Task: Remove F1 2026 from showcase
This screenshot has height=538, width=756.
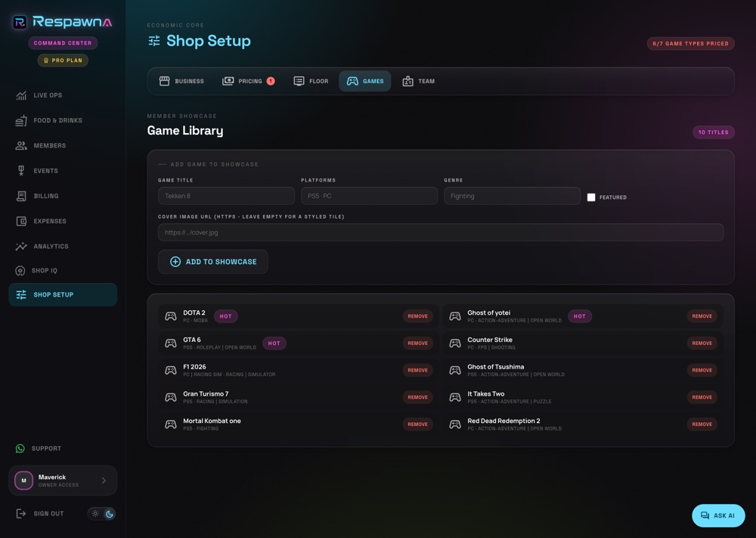Action: 417,371
